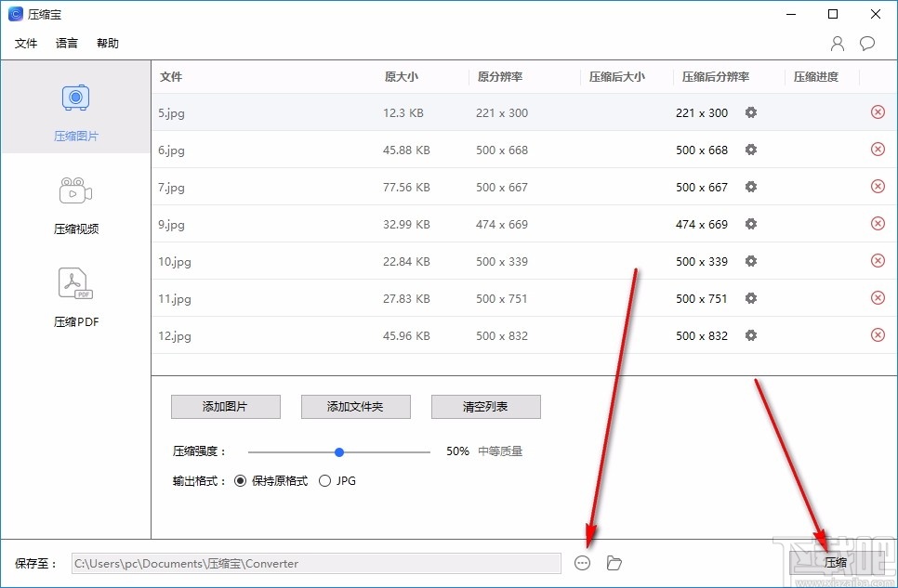Image resolution: width=898 pixels, height=588 pixels.
Task: Open the ellipsis browse dropdown
Action: click(583, 563)
